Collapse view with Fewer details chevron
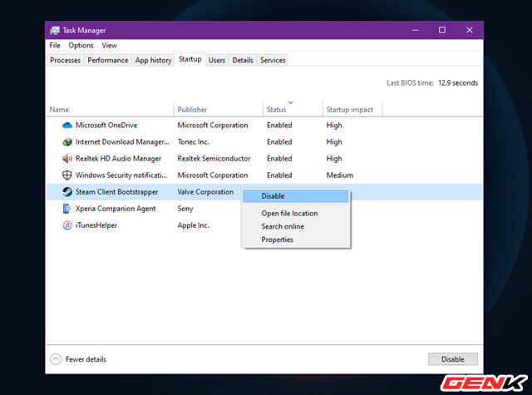This screenshot has height=395, width=532. 56,359
